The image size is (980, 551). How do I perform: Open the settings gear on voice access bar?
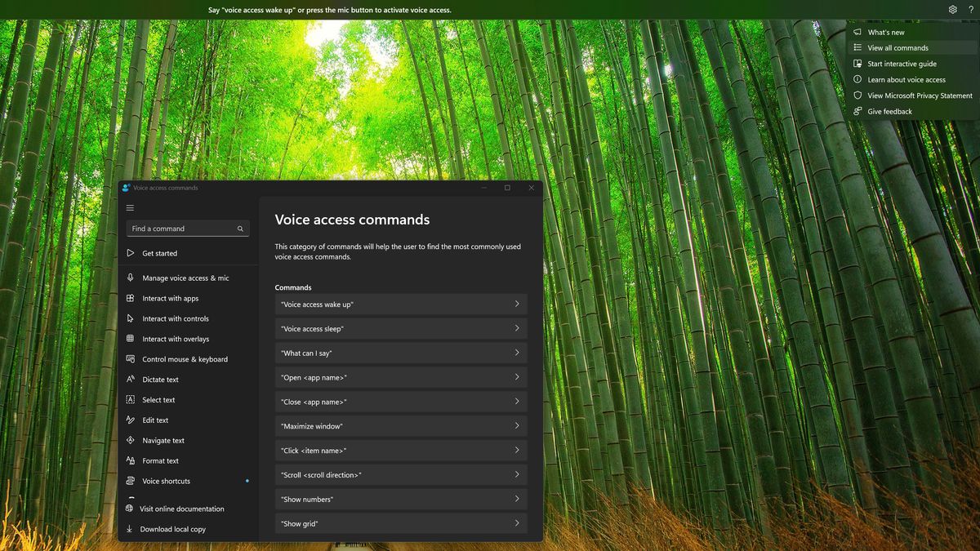[x=952, y=9]
